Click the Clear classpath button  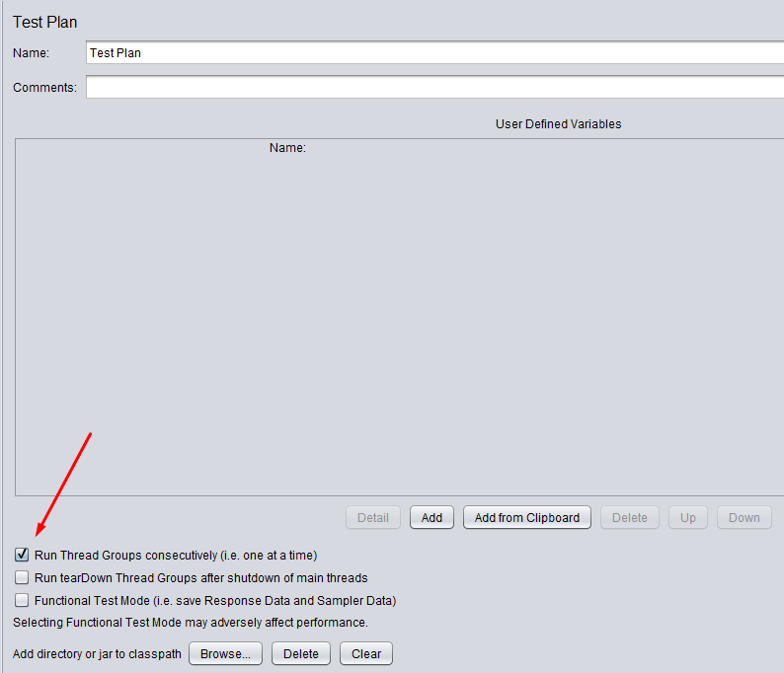[x=366, y=653]
